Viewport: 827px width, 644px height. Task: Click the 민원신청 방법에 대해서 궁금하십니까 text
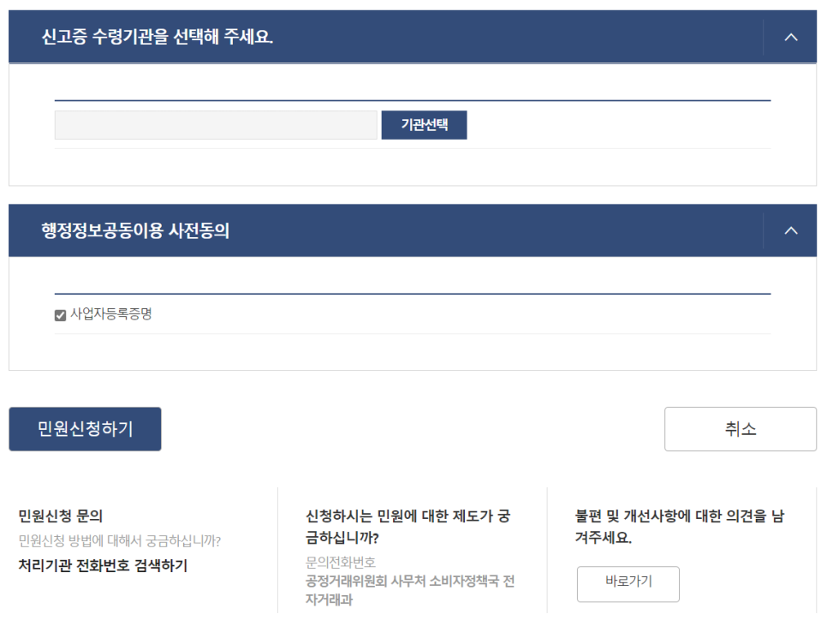pos(120,540)
